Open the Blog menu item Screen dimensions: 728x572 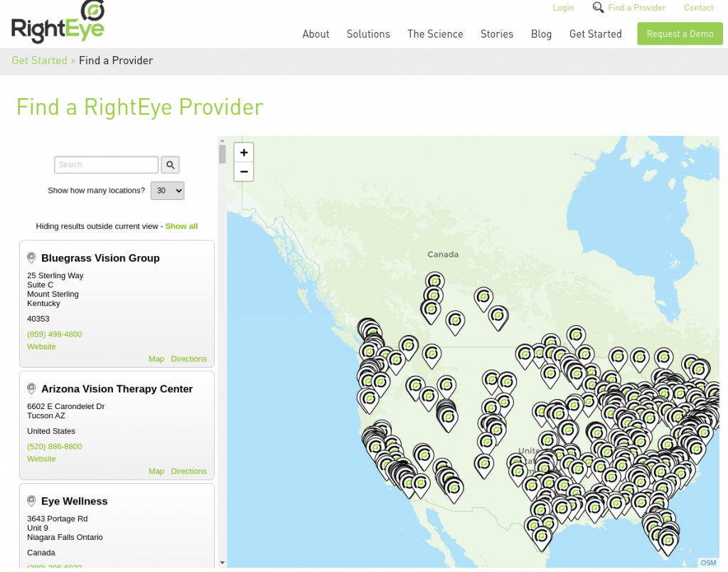coord(541,34)
